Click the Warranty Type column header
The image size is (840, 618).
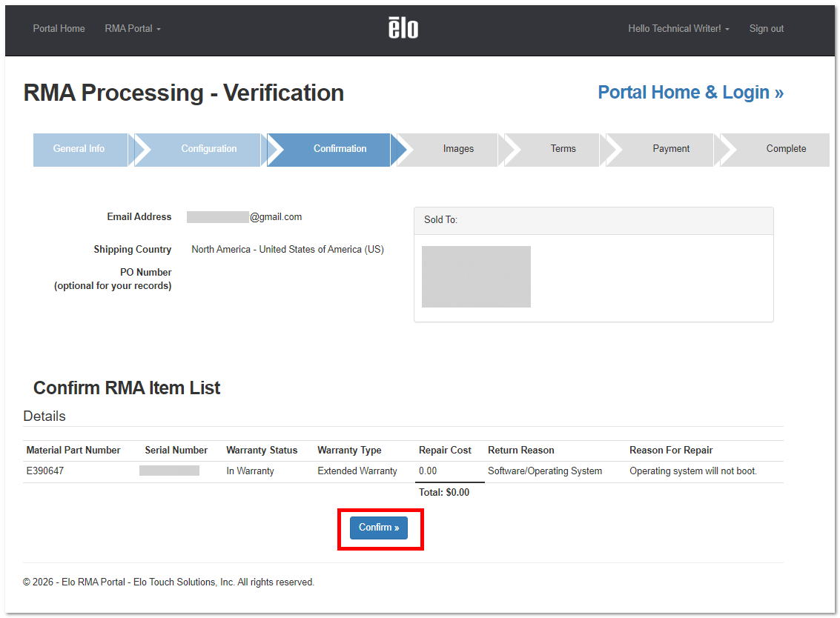pos(349,451)
